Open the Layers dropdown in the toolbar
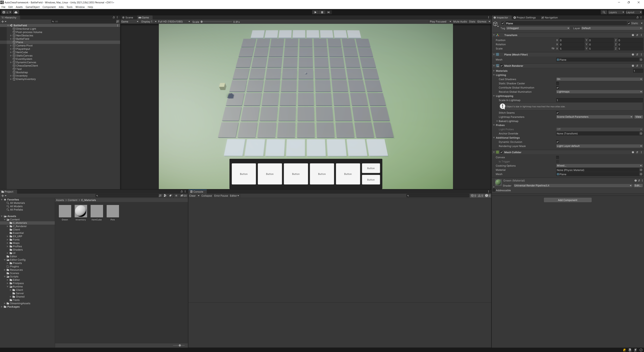 pos(616,12)
